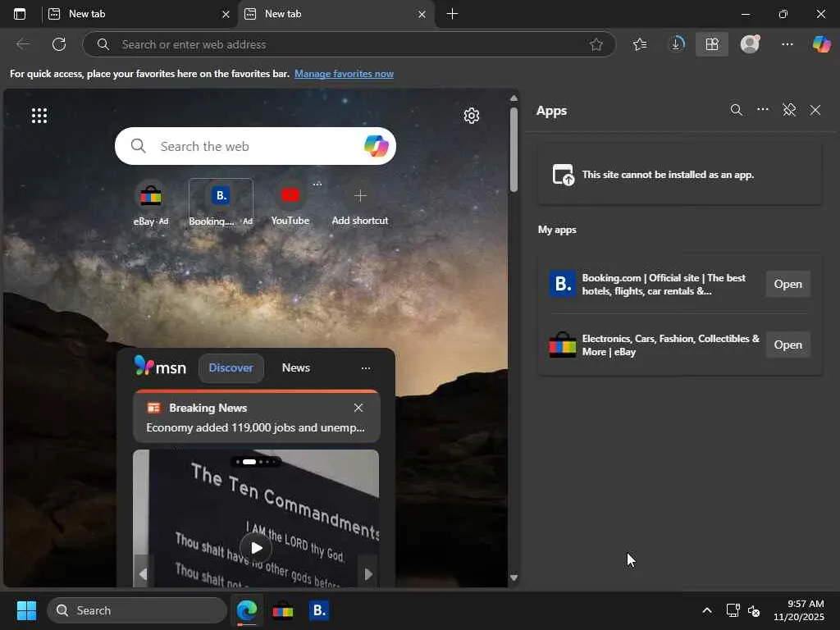Play the Ten Commandments video
The height and width of the screenshot is (630, 840).
(256, 548)
